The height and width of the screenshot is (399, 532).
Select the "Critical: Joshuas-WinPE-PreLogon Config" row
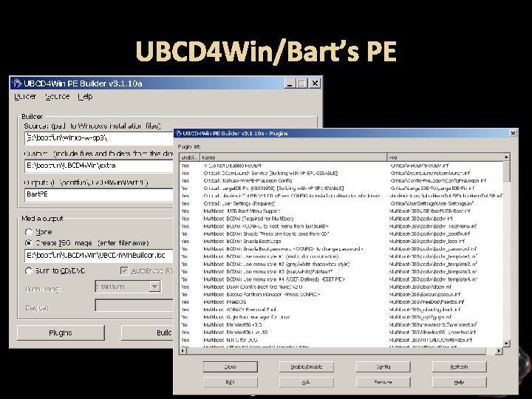click(341, 181)
